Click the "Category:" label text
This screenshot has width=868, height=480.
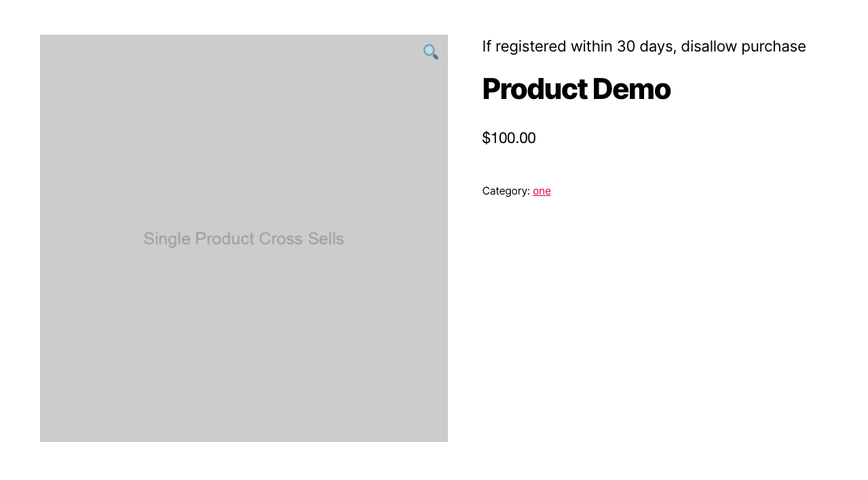(506, 191)
